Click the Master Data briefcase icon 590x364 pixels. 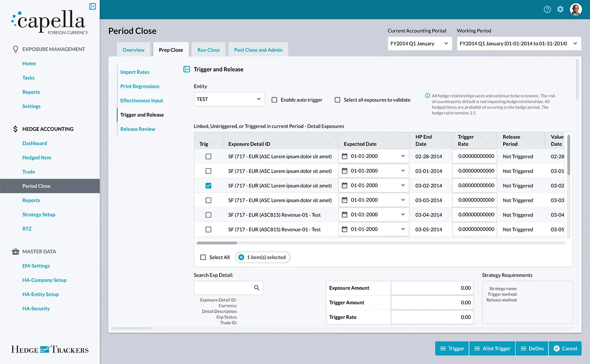[x=16, y=252]
